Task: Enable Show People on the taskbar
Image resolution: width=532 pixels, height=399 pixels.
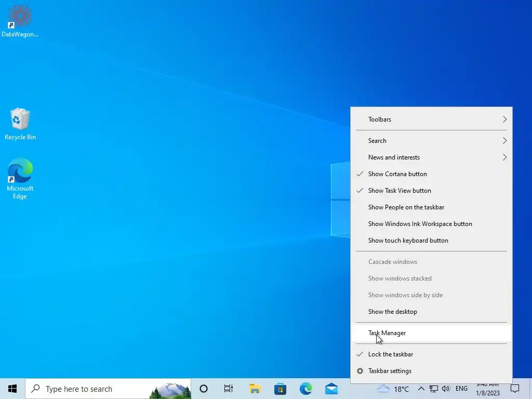Action: pyautogui.click(x=431, y=207)
